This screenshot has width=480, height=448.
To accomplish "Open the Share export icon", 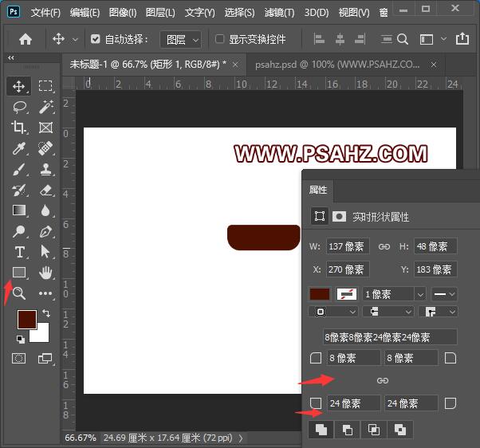I will click(462, 38).
